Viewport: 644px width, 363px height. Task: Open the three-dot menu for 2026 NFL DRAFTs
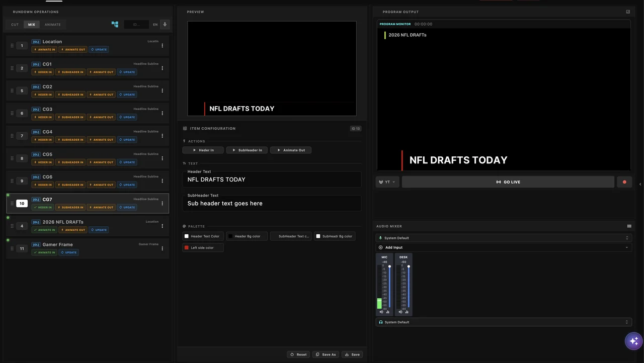click(162, 226)
